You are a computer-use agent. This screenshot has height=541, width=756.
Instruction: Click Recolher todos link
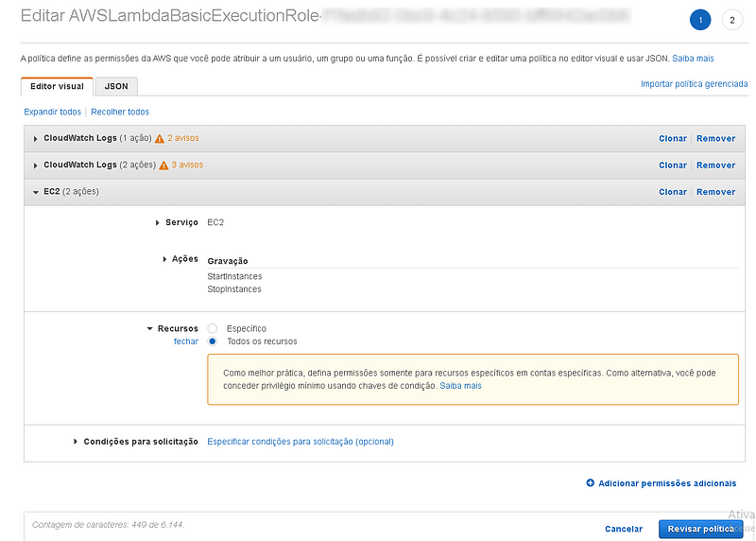click(x=120, y=112)
